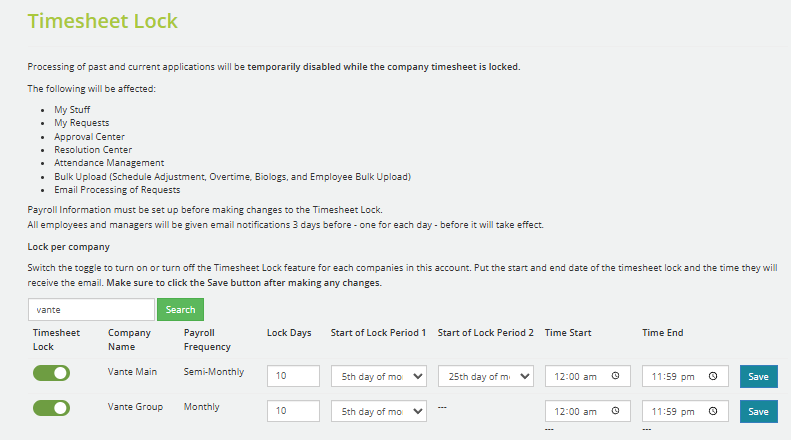Click clock icon in Vante Group Time End
This screenshot has height=440, width=791.
tap(712, 411)
